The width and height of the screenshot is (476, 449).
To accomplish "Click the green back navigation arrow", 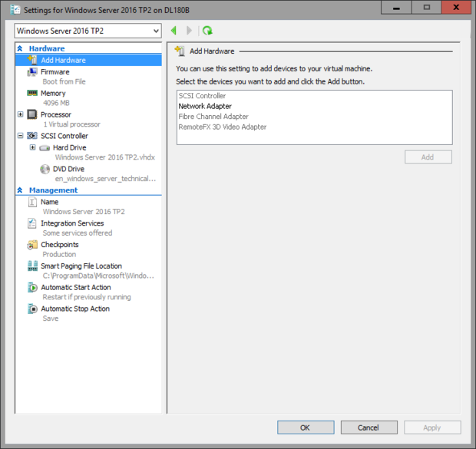I will tap(174, 31).
